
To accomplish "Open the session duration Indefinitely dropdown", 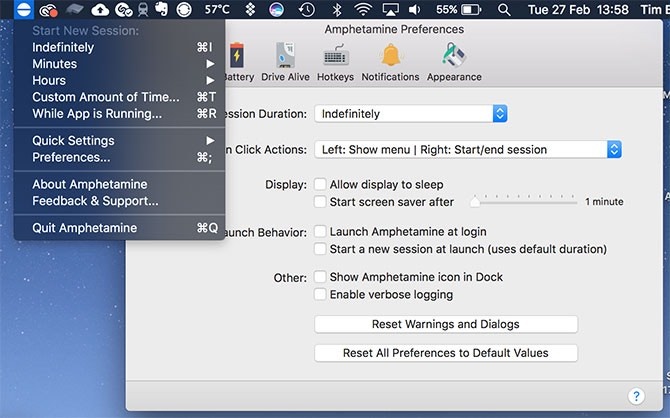I will pyautogui.click(x=411, y=114).
